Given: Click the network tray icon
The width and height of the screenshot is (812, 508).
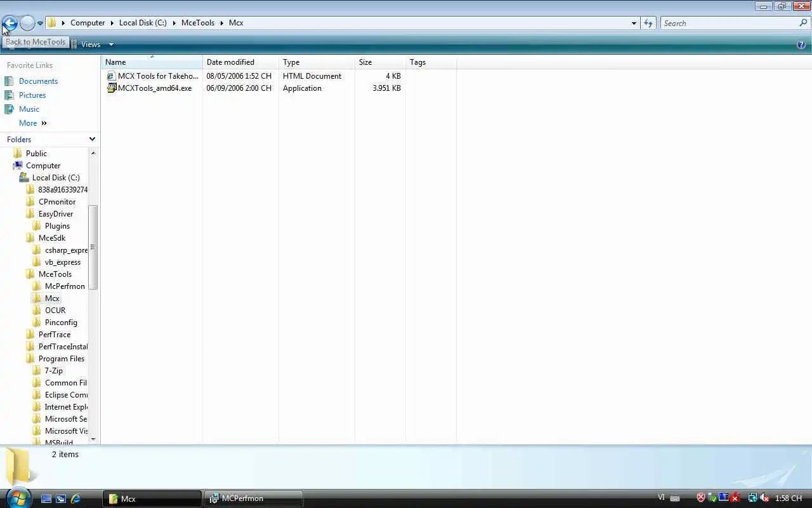Looking at the screenshot, I should pos(752,498).
